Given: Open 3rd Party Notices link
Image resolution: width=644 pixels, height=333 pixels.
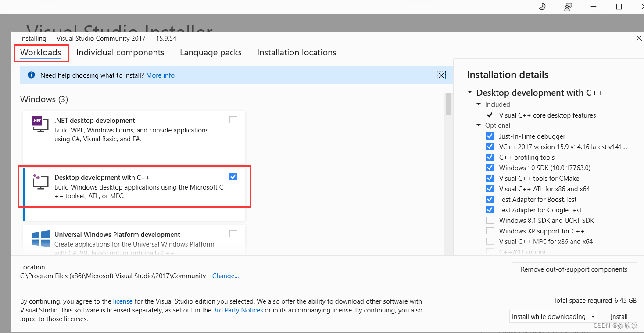Looking at the screenshot, I should click(238, 310).
